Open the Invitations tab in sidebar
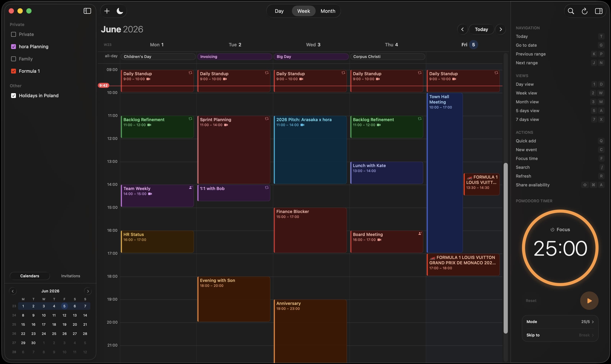This screenshot has height=364, width=611. [x=71, y=276]
